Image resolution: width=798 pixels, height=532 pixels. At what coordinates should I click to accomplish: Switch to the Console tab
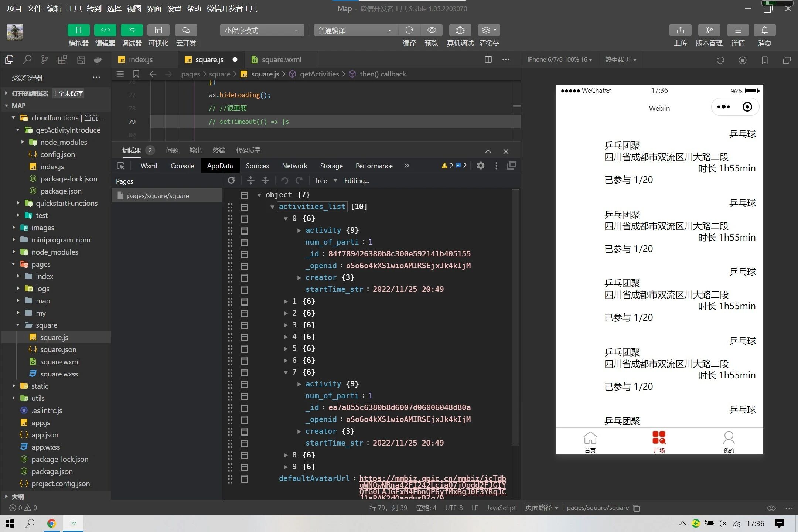coord(182,166)
